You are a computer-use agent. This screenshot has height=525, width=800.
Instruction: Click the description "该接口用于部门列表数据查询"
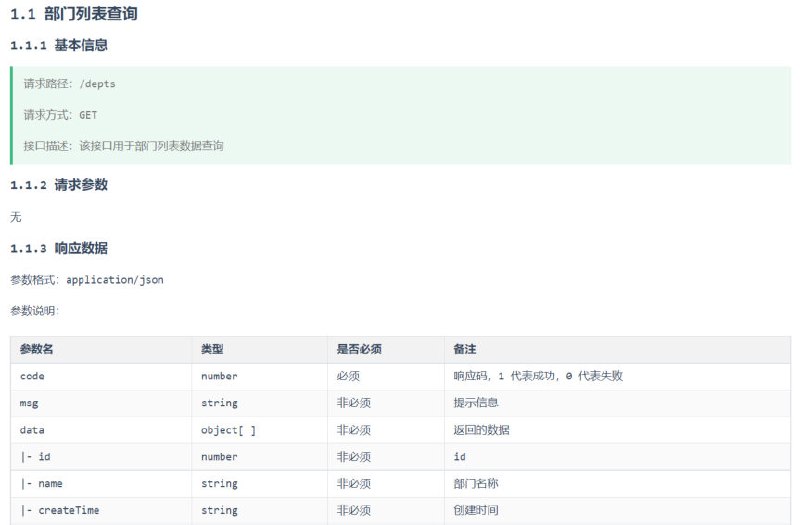[152, 146]
